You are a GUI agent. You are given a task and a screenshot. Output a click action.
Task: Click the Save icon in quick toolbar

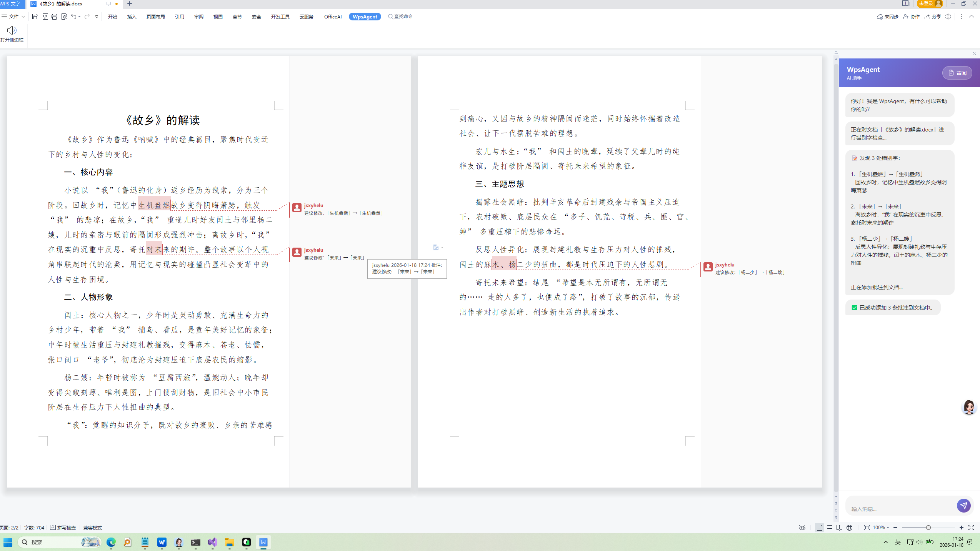coord(35,17)
